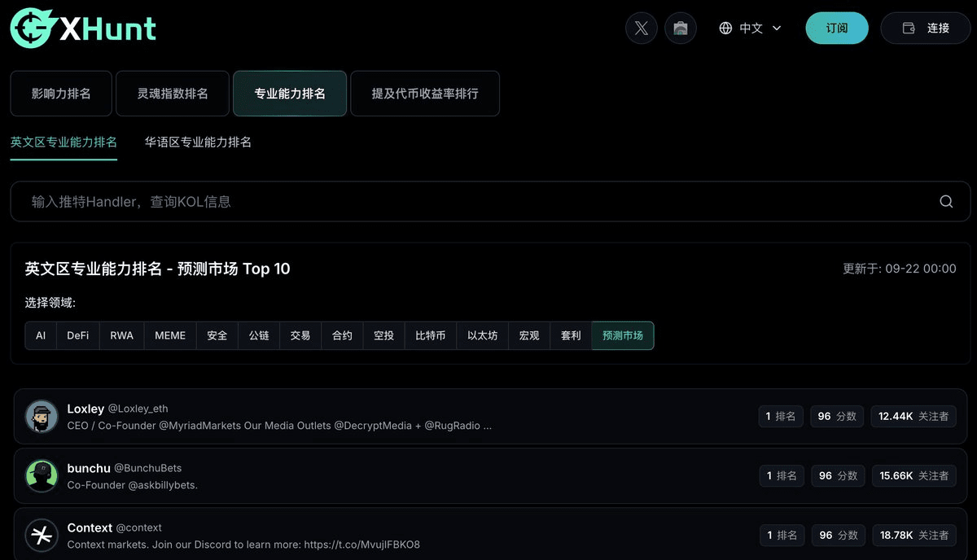Open Loxley profile name link
Viewport: 977px width, 560px height.
(x=85, y=409)
